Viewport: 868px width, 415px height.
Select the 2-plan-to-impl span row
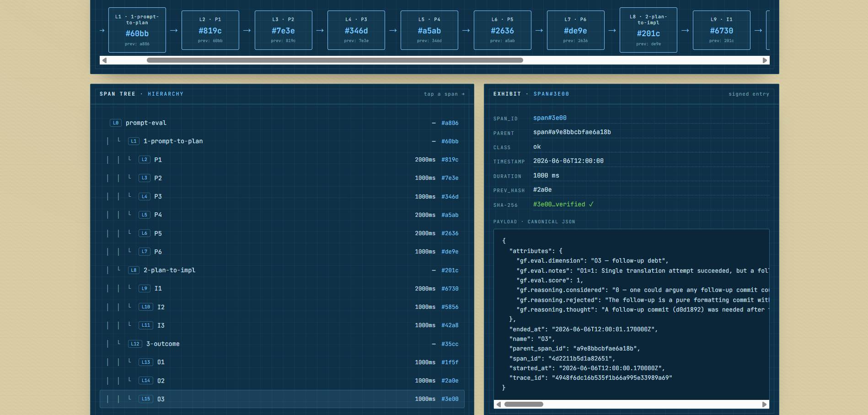click(282, 270)
